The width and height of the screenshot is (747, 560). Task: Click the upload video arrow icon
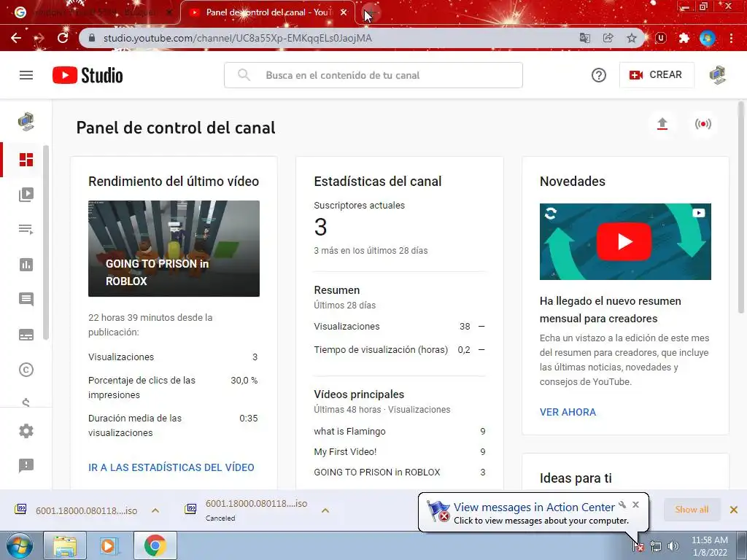coord(662,124)
